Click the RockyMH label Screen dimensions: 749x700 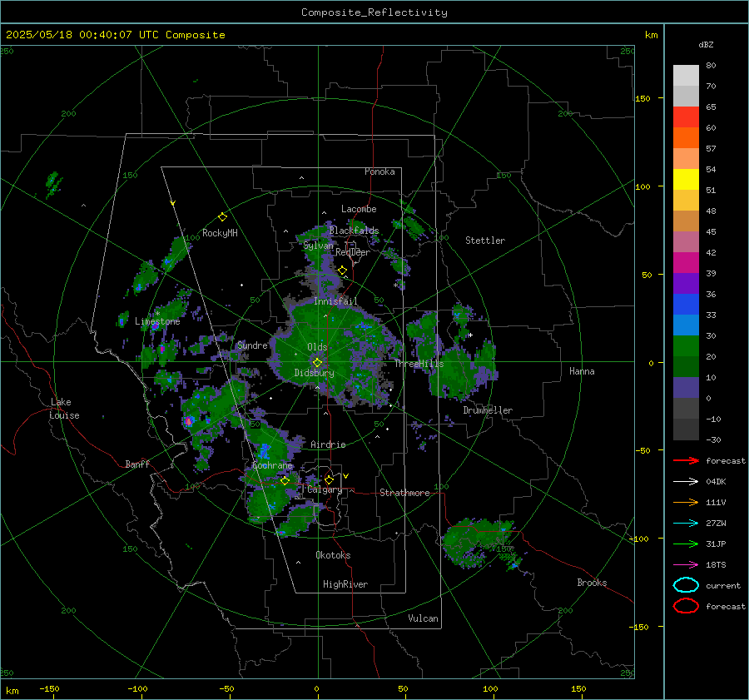(x=220, y=233)
